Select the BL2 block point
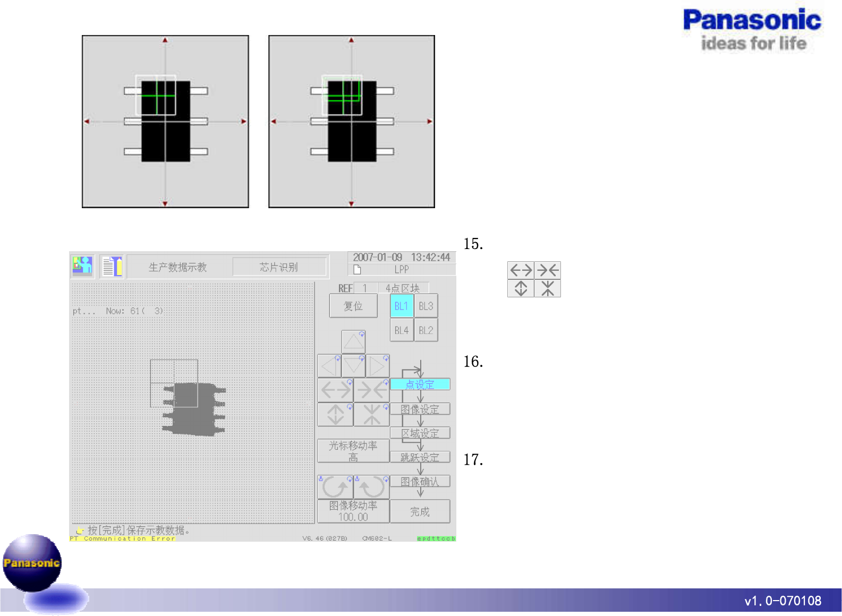This screenshot has height=616, width=842. 426,330
